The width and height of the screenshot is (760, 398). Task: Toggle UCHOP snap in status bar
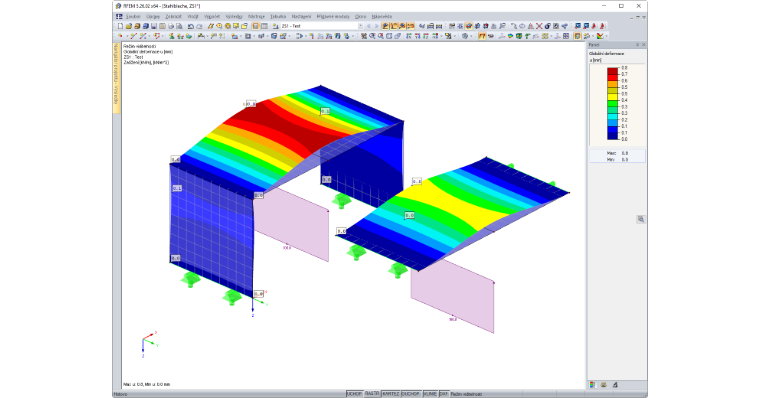coord(354,394)
